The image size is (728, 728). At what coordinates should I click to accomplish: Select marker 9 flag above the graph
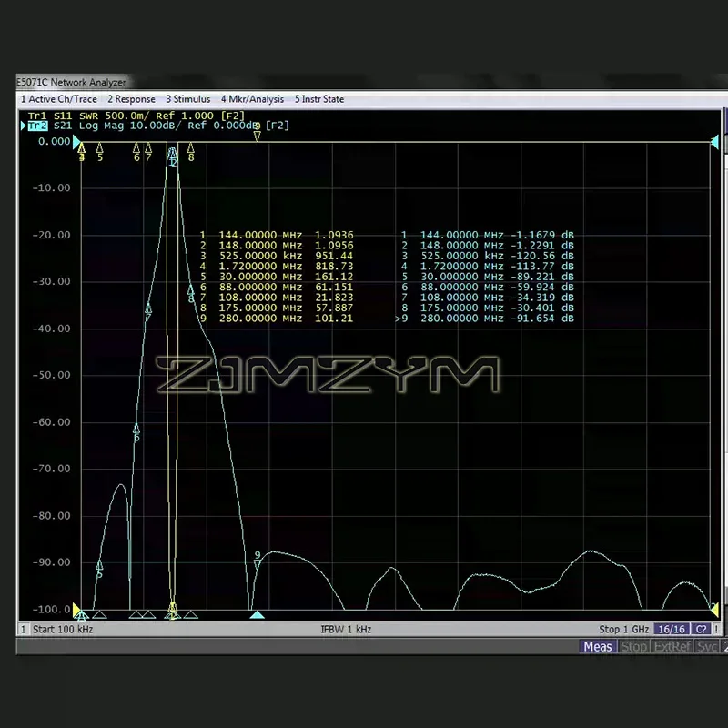click(x=257, y=132)
